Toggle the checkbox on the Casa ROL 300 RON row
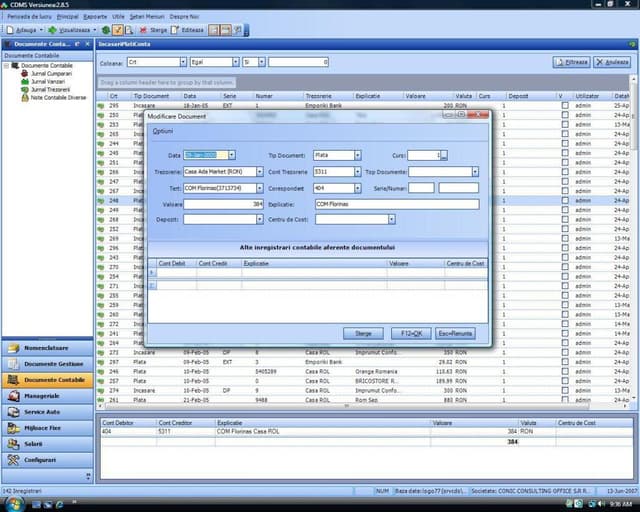The height and width of the screenshot is (512, 640). pos(565,353)
